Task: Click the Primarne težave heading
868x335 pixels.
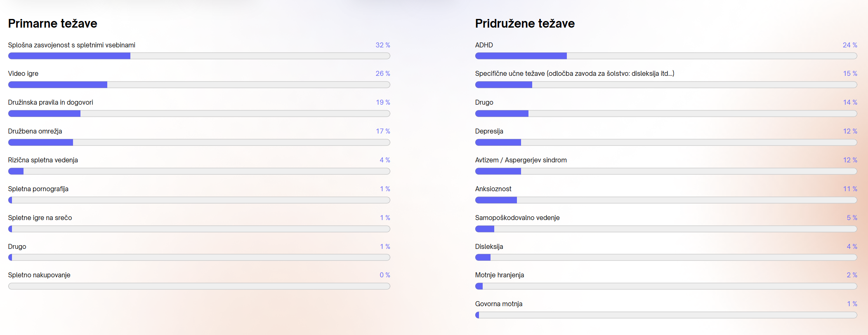Action: click(52, 23)
